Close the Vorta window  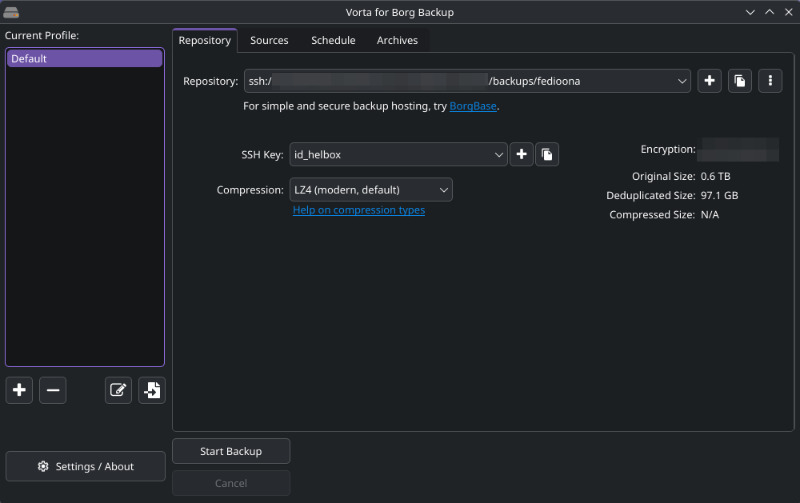pyautogui.click(x=788, y=12)
